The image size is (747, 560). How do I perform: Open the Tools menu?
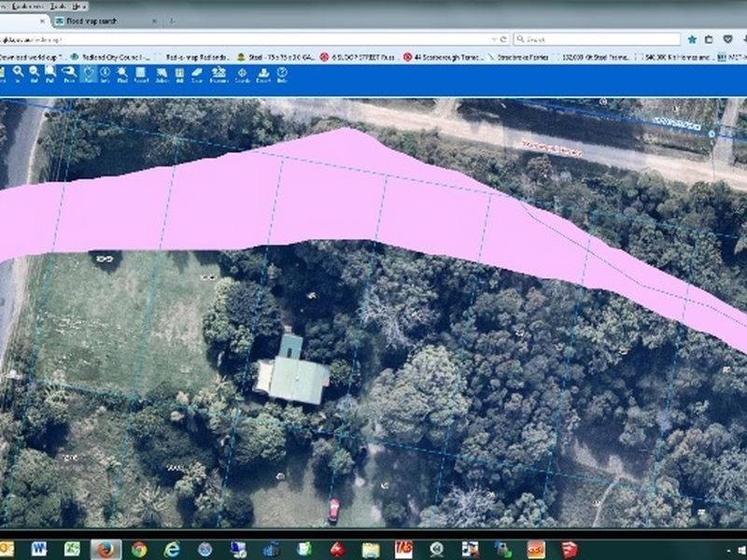point(59,7)
